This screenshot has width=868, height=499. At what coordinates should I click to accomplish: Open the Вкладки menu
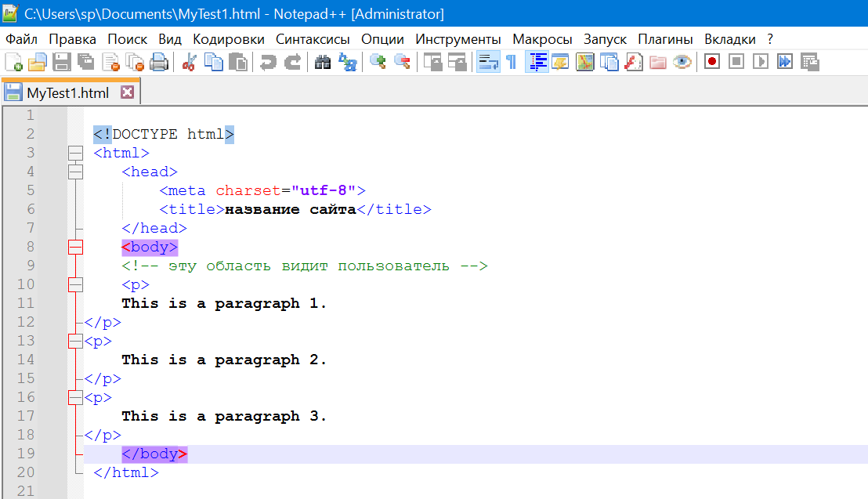point(729,39)
